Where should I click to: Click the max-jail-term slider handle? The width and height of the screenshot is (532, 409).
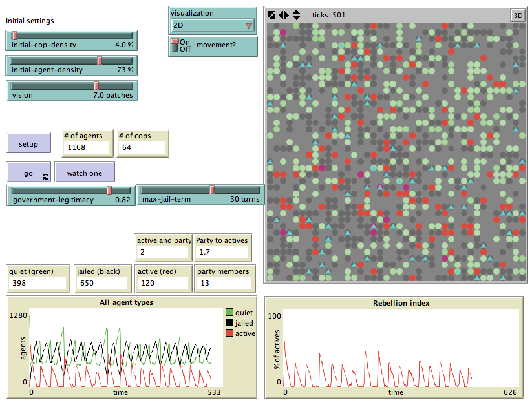pos(212,190)
